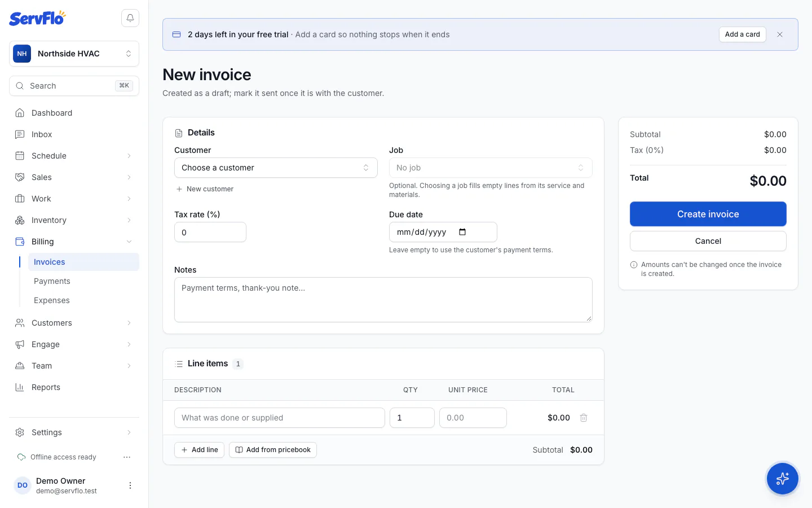Viewport: 812px width, 508px height.
Task: Open Demo Owner account options menu
Action: click(x=130, y=485)
